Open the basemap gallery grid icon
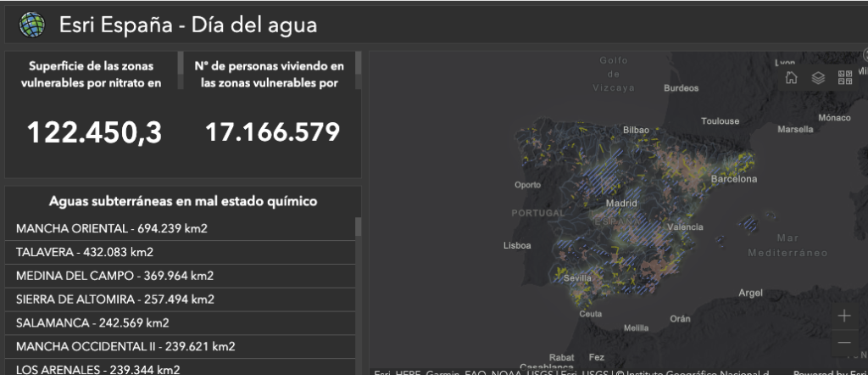The width and height of the screenshot is (868, 375). click(845, 77)
